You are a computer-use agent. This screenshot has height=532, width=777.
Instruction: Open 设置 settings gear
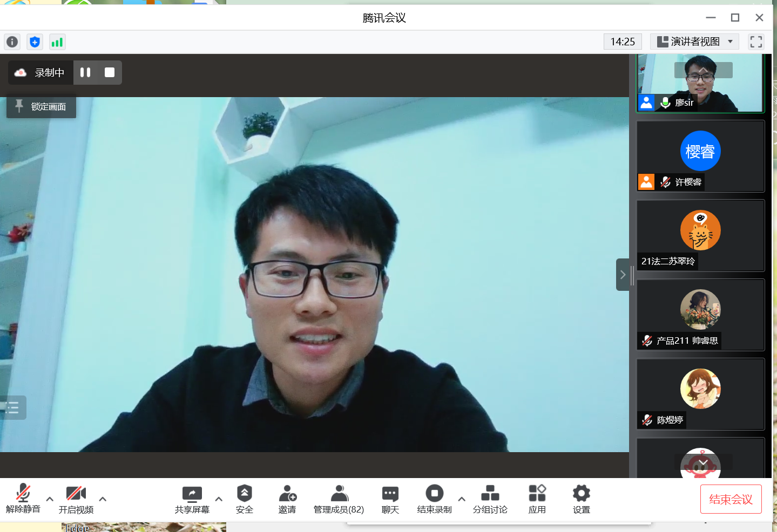tap(581, 499)
